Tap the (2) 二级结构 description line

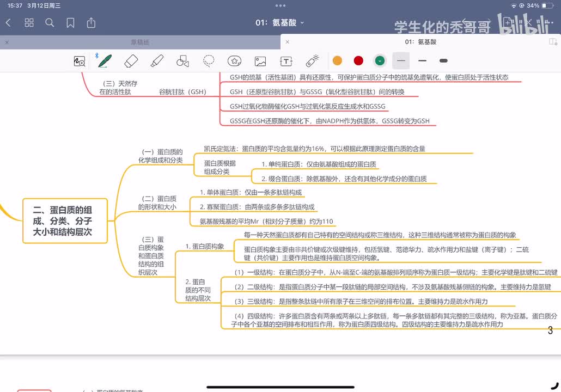[393, 287]
